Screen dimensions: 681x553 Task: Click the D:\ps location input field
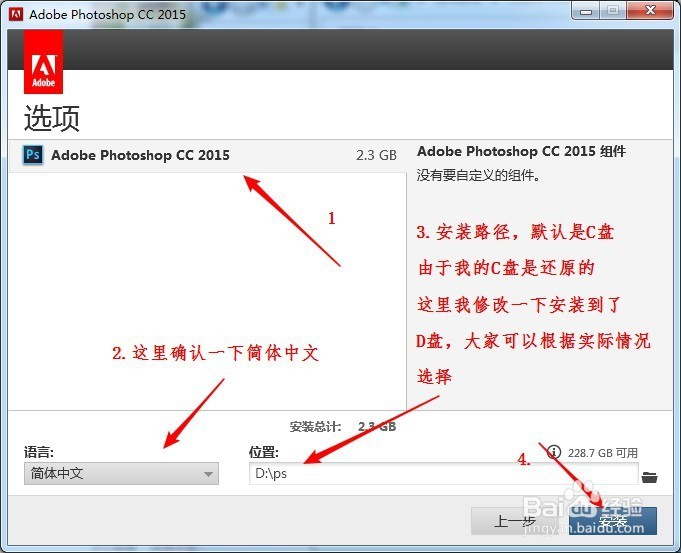coord(443,474)
